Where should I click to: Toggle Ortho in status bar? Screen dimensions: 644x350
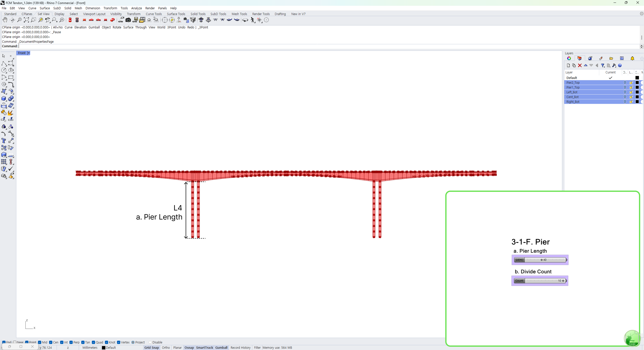166,347
